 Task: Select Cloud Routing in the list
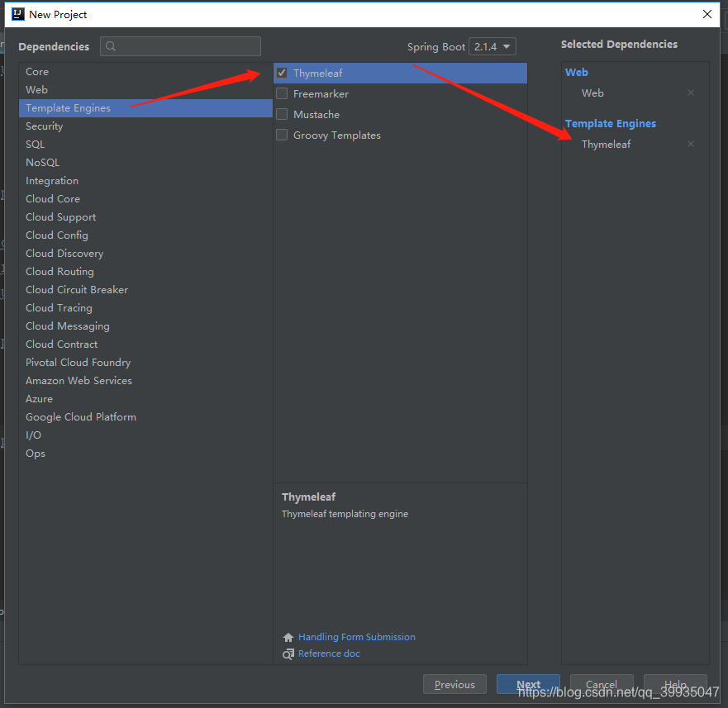coord(145,272)
